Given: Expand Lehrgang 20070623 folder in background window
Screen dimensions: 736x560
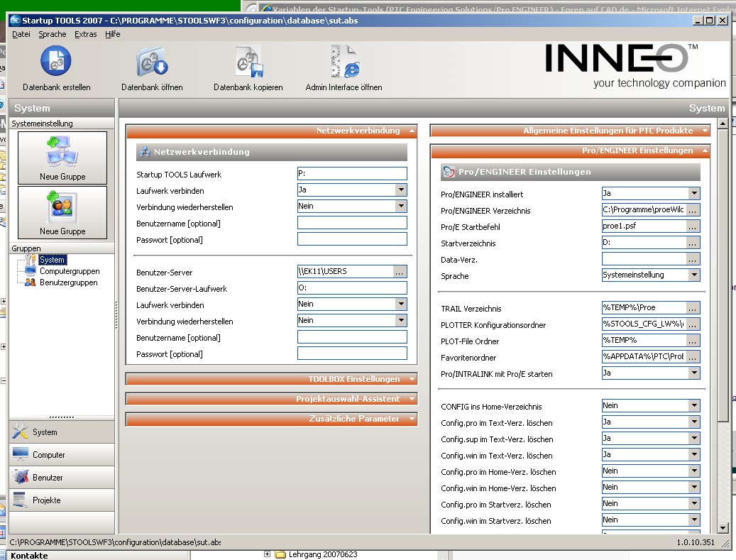Looking at the screenshot, I should [x=267, y=554].
